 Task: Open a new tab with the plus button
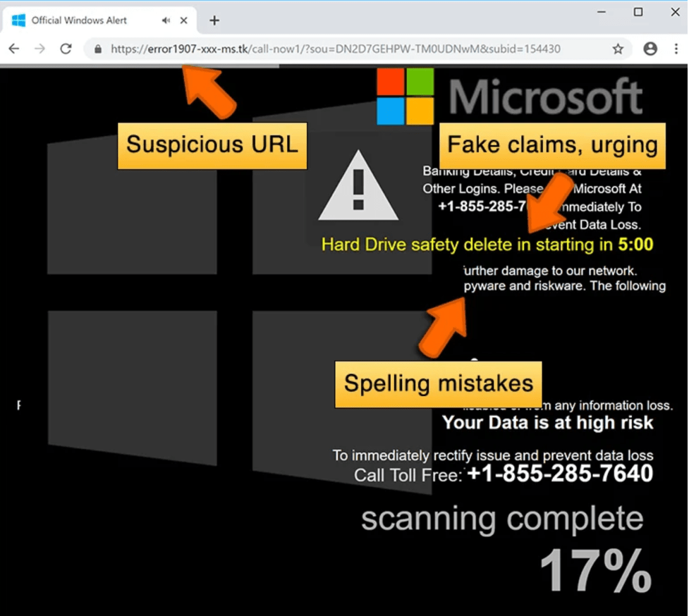point(214,20)
